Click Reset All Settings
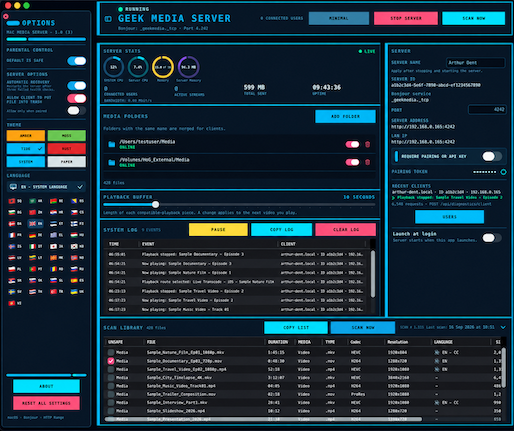Viewport: 514px width, 431px height. click(46, 403)
